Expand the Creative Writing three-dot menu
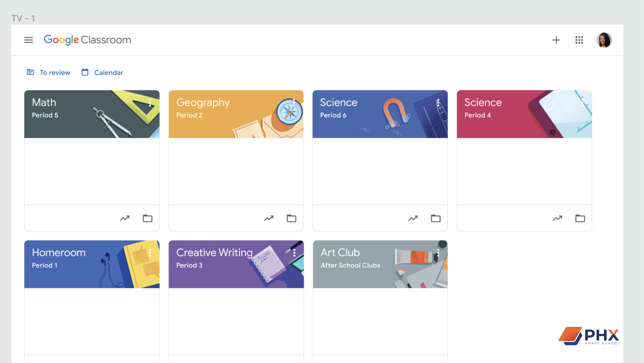 tap(294, 252)
